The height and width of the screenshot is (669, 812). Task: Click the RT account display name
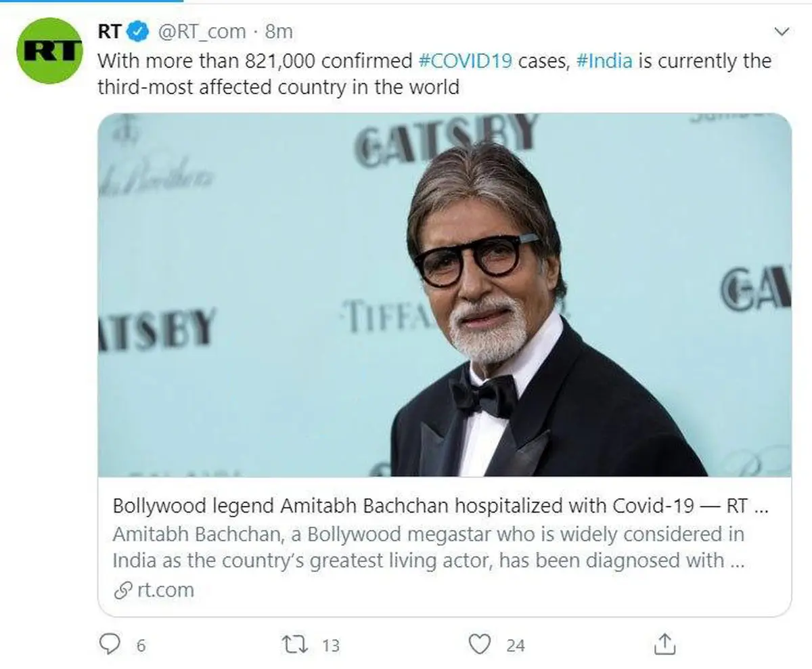pos(110,31)
